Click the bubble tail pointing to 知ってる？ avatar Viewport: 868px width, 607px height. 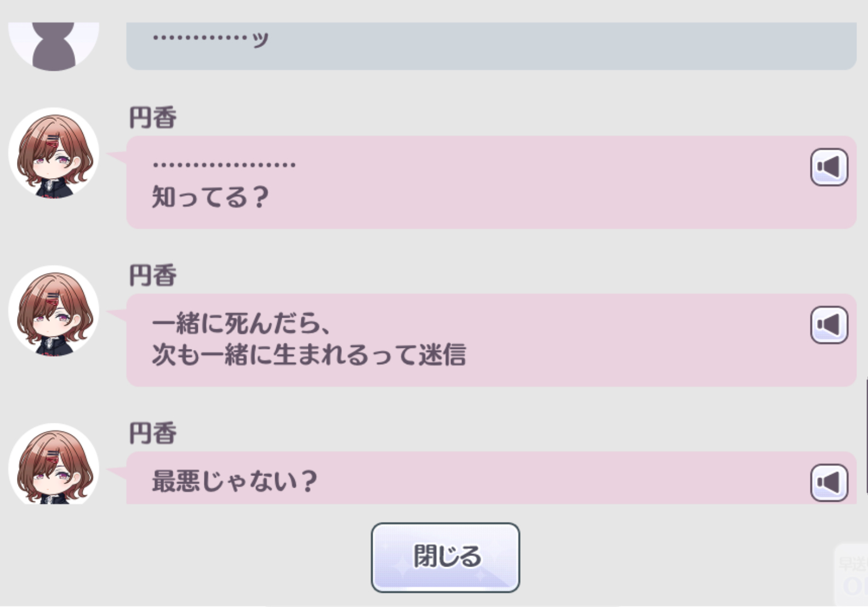117,157
